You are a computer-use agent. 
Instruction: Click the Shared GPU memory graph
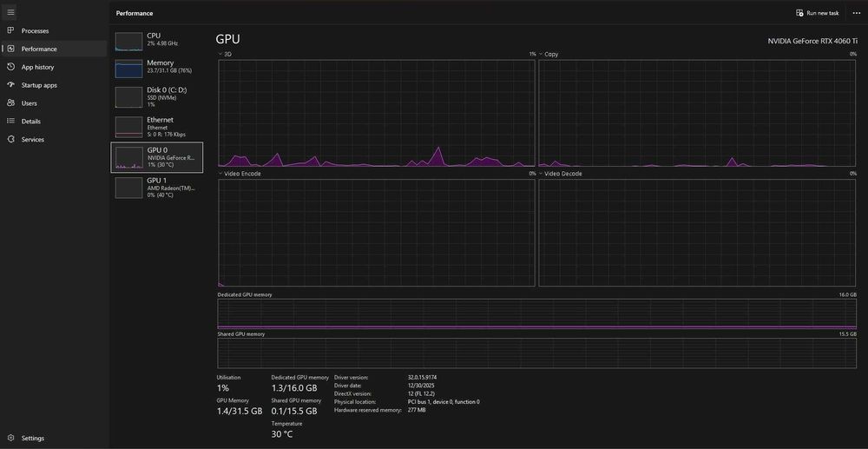coord(537,353)
